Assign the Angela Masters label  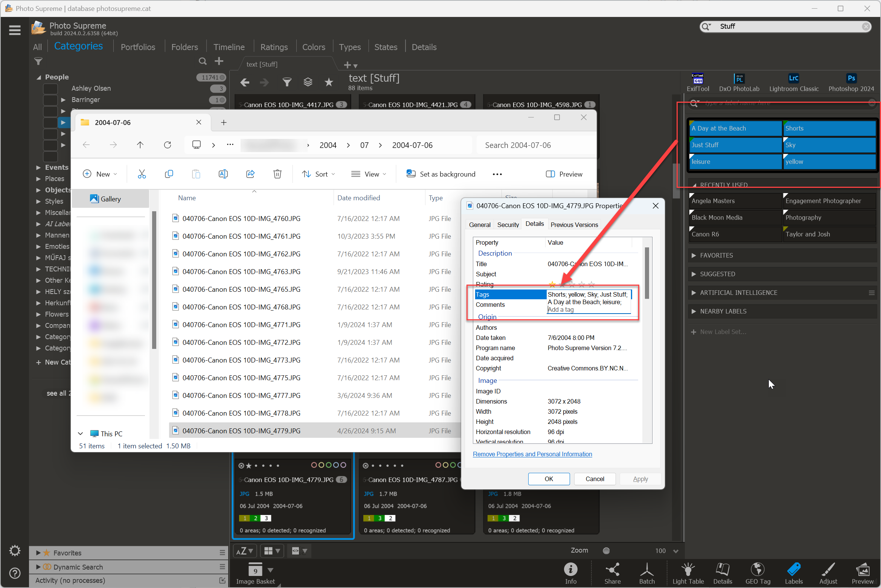click(735, 201)
